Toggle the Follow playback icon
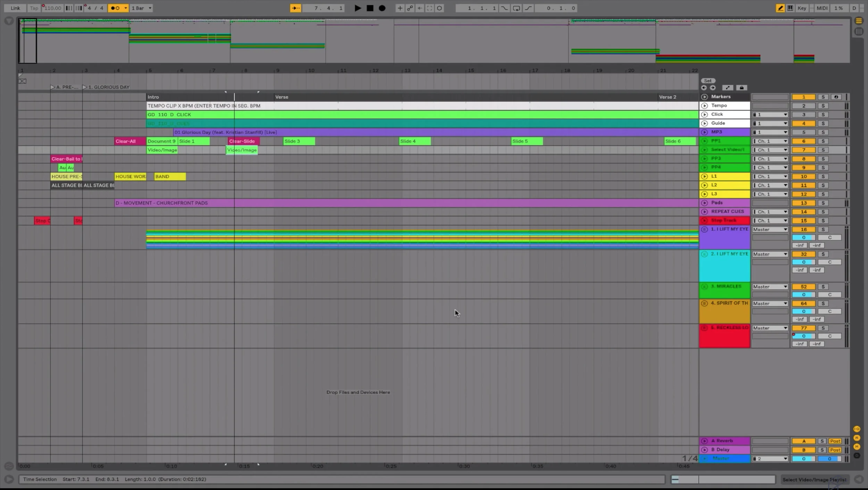868x490 pixels. (x=295, y=8)
